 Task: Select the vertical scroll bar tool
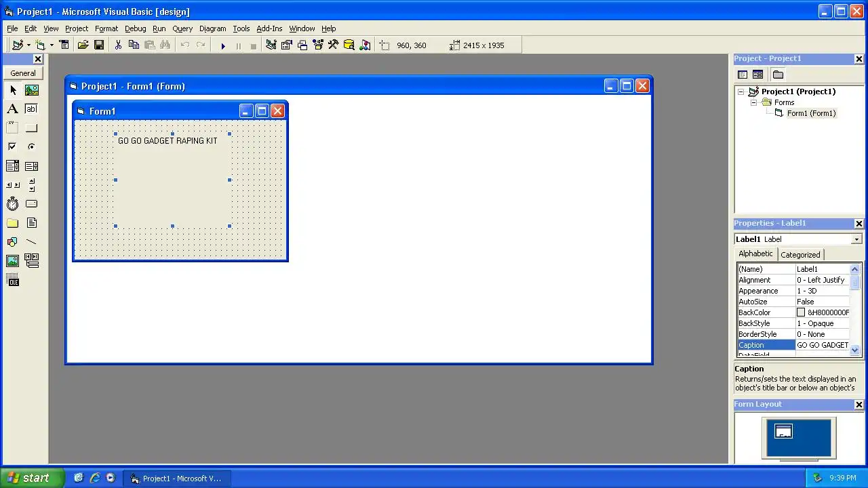32,185
